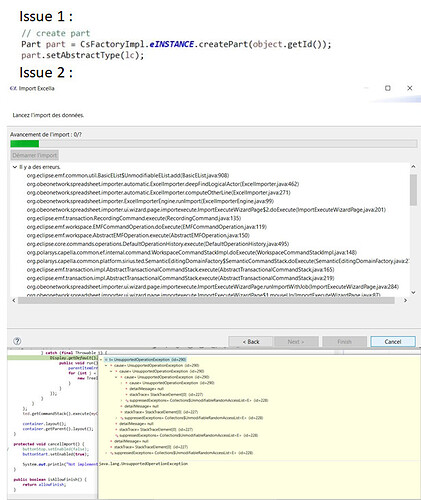Click the 'catch (final Throwable' code line

[74, 353]
